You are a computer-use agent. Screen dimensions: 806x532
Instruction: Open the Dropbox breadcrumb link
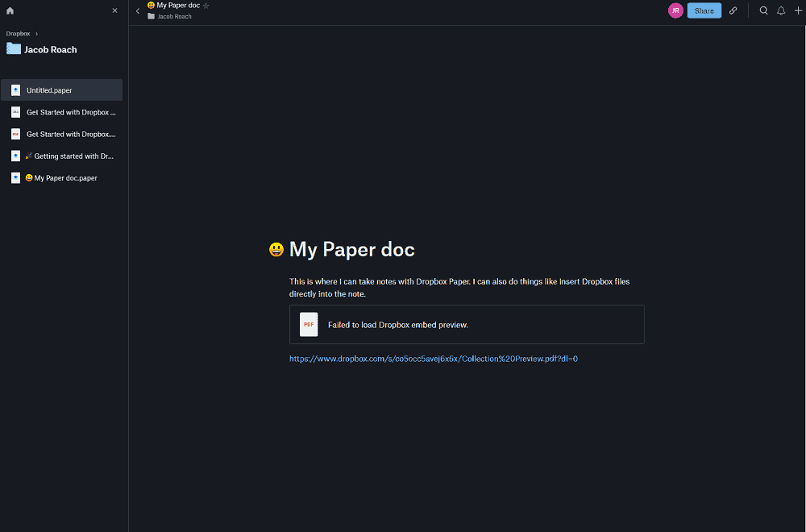(x=18, y=33)
